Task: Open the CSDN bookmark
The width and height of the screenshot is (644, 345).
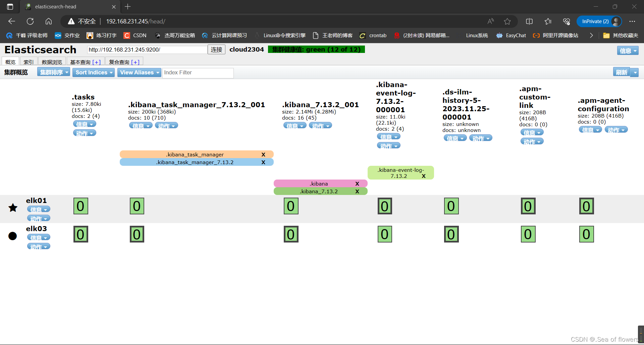Action: coord(135,36)
